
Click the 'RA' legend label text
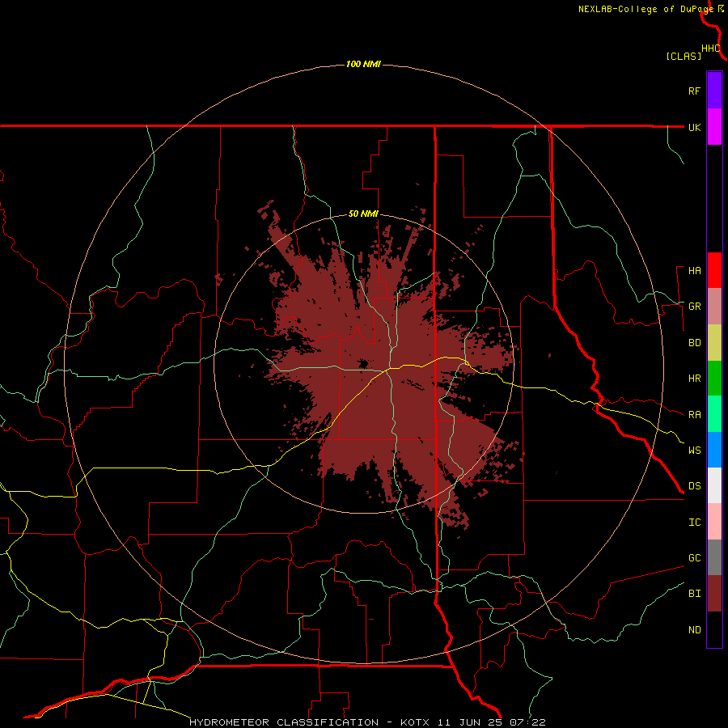[694, 415]
